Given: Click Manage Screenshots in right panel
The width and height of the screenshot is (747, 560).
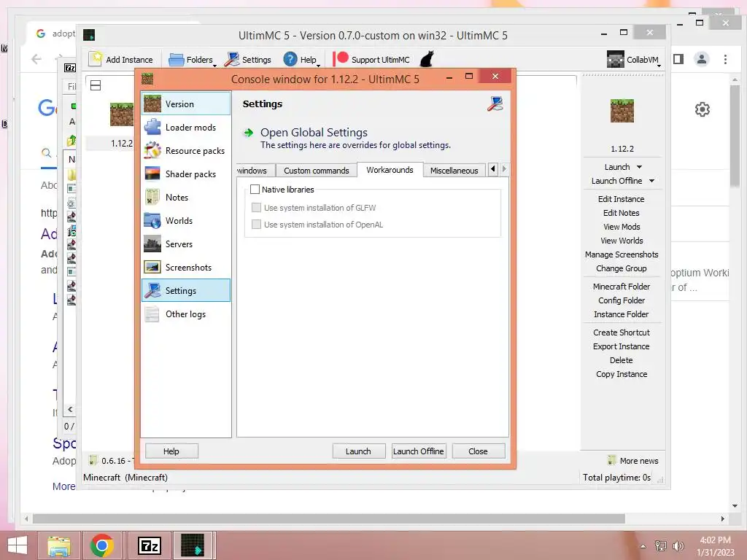Looking at the screenshot, I should tap(622, 254).
